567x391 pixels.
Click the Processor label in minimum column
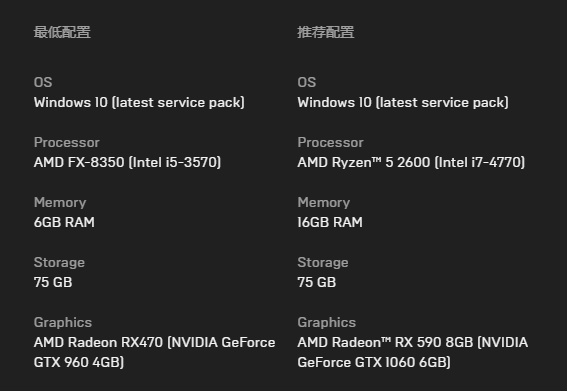[67, 143]
